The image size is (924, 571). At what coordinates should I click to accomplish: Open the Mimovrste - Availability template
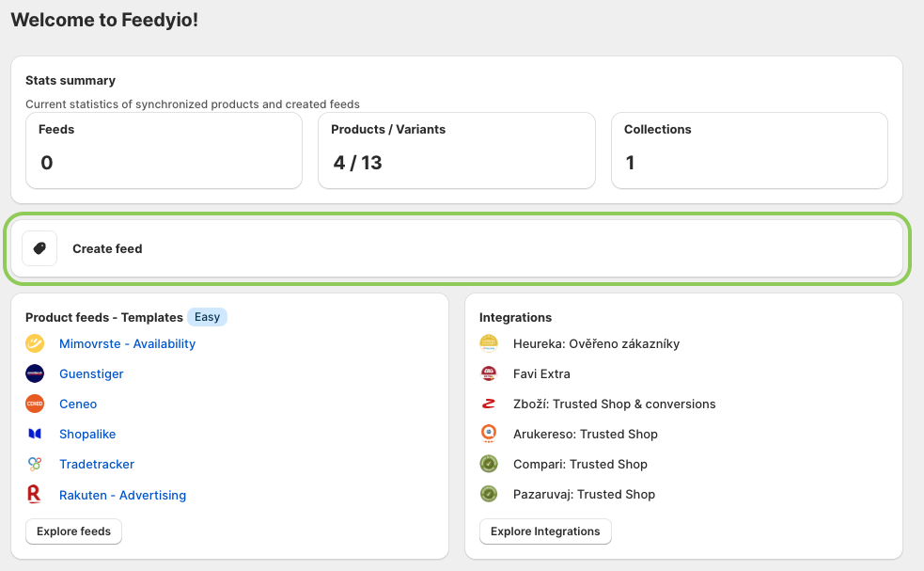click(x=127, y=344)
